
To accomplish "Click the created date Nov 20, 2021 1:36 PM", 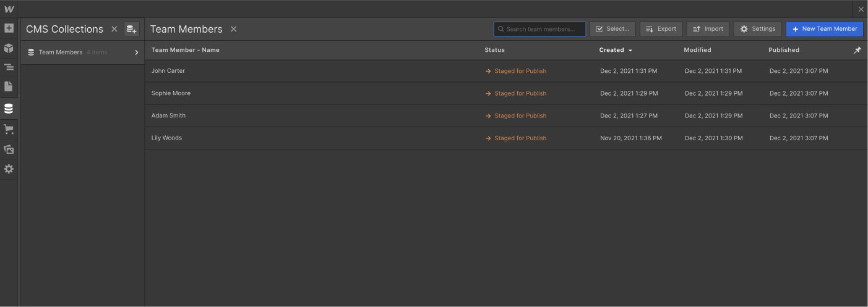I will coord(631,138).
